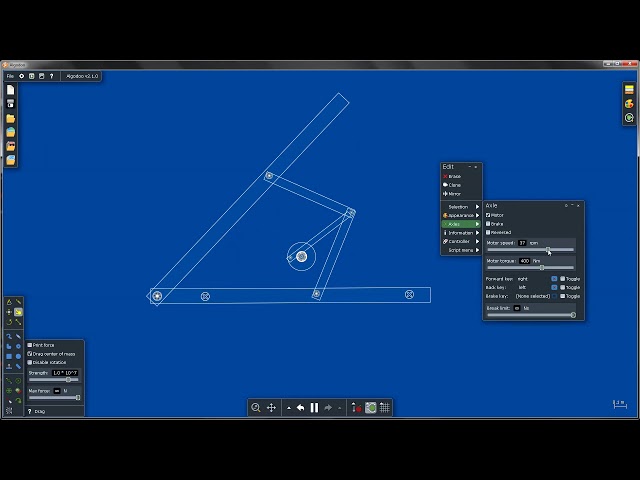Enable the Brake checkbox
Image resolution: width=640 pixels, height=480 pixels.
point(488,224)
